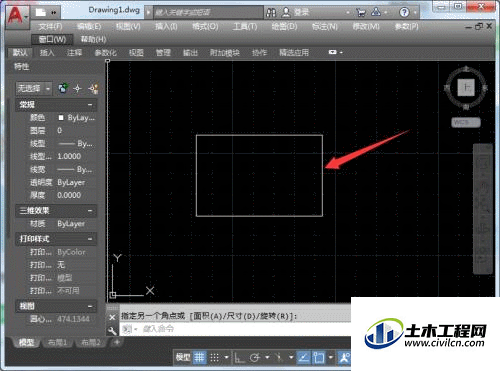Image resolution: width=500 pixels, height=371 pixels.
Task: Open the WCS coordinate system dropdown
Action: (466, 122)
